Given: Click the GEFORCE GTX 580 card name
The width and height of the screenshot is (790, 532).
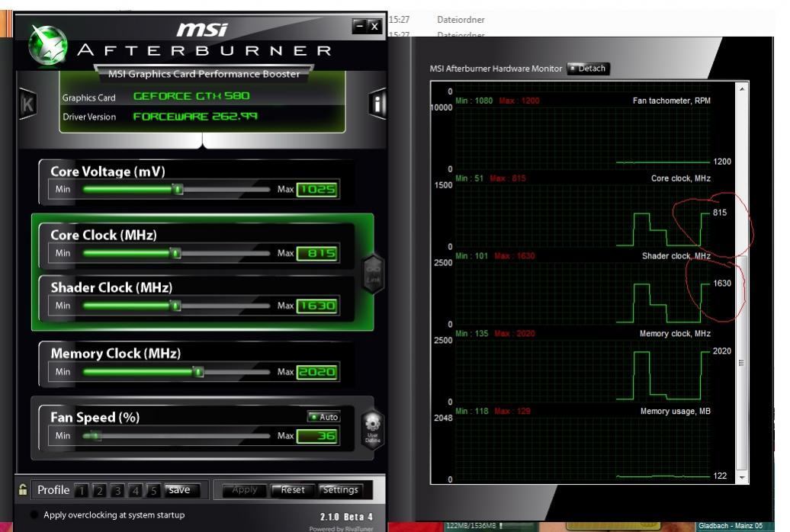Looking at the screenshot, I should (191, 96).
